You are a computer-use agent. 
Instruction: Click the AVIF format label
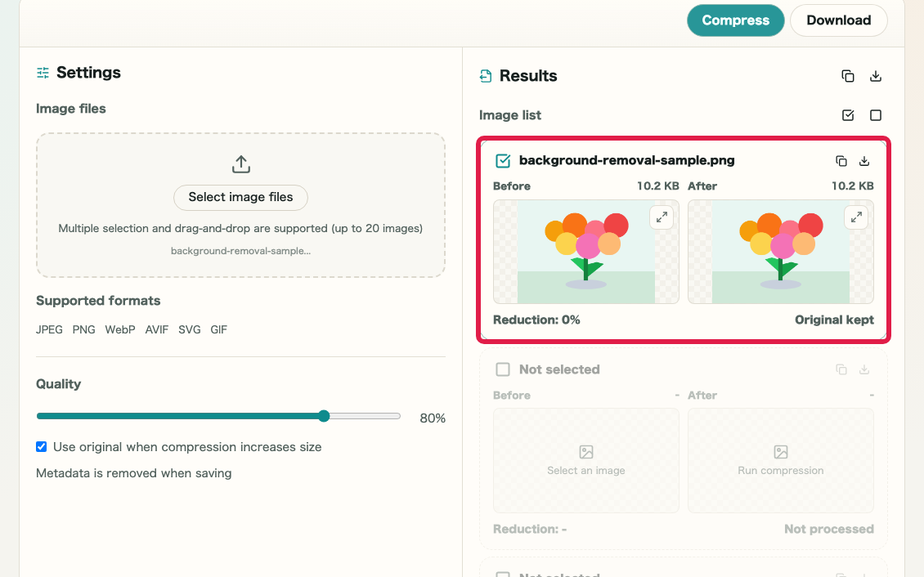click(157, 329)
